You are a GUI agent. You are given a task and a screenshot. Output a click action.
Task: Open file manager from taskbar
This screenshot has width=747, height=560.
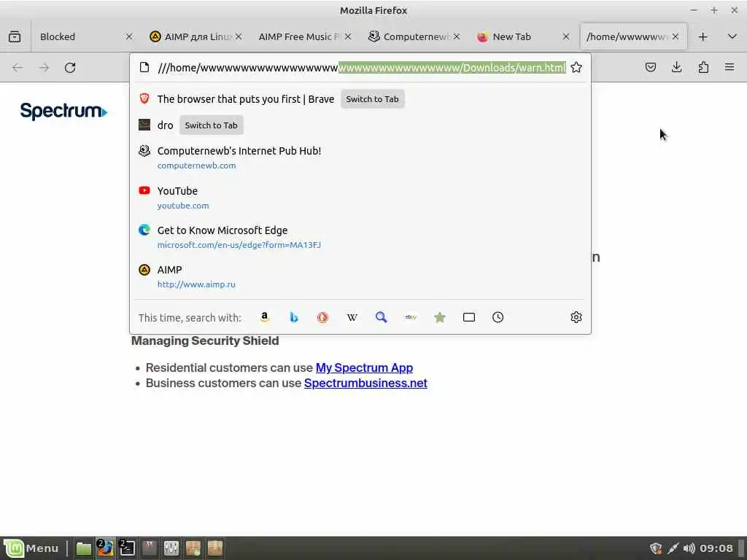click(84, 548)
